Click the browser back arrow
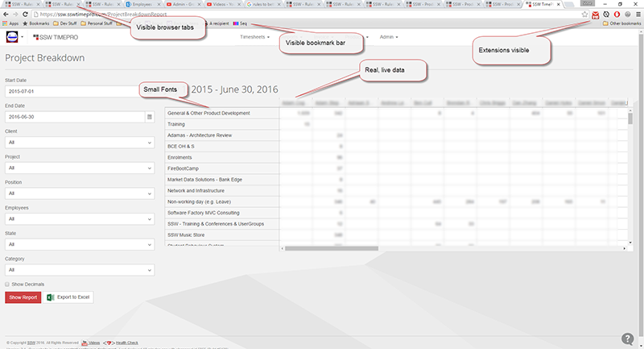644x349 pixels. tap(6, 14)
